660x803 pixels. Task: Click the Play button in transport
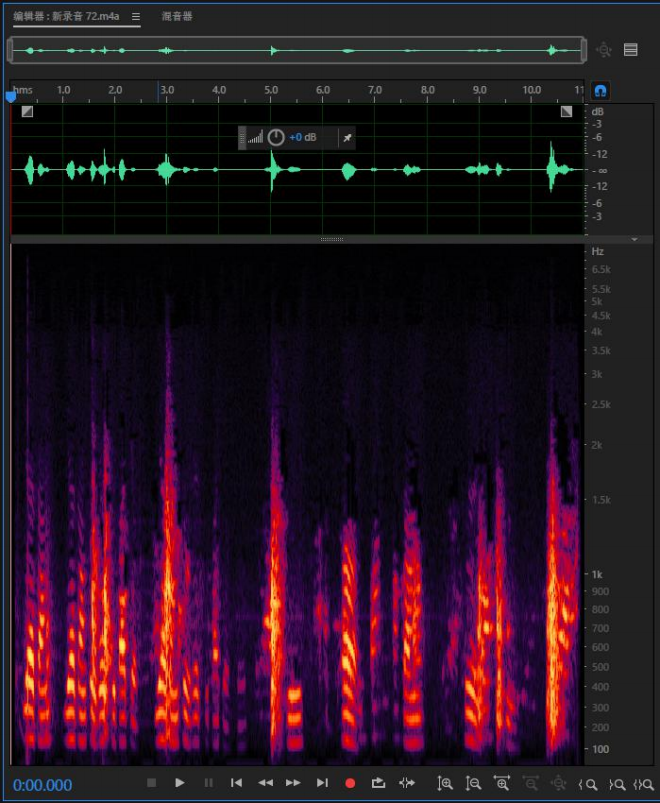[179, 783]
